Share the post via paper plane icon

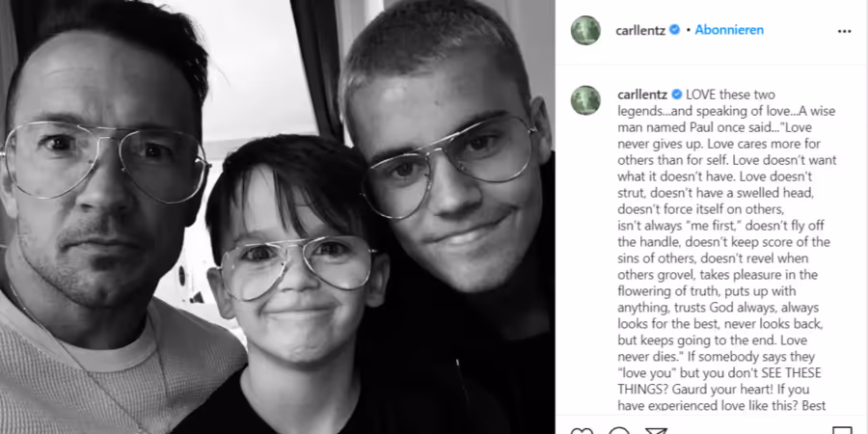656,431
